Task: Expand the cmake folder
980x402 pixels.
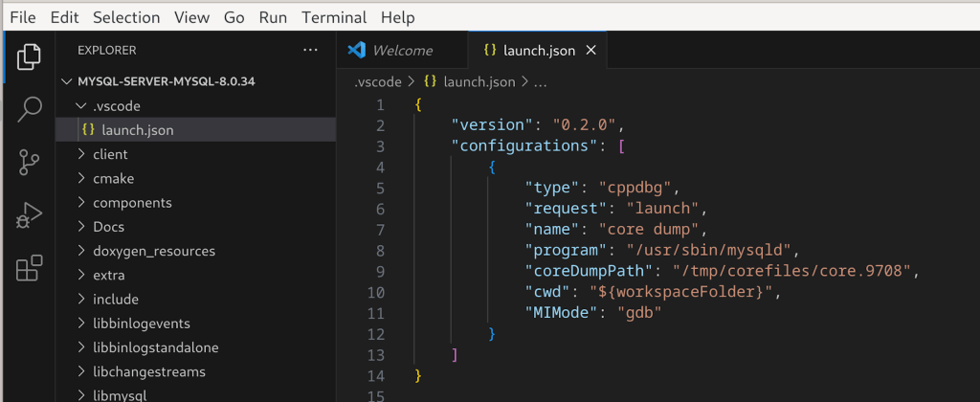Action: [x=113, y=178]
